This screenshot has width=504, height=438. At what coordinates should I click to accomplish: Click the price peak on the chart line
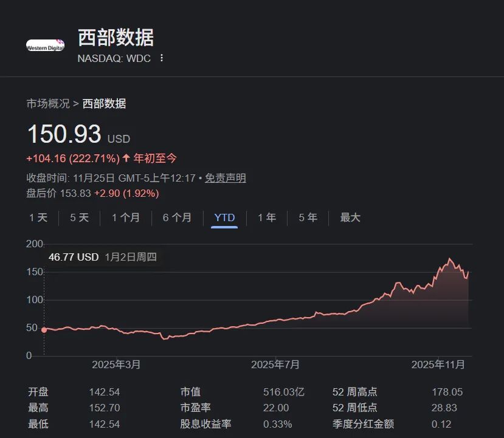450,259
